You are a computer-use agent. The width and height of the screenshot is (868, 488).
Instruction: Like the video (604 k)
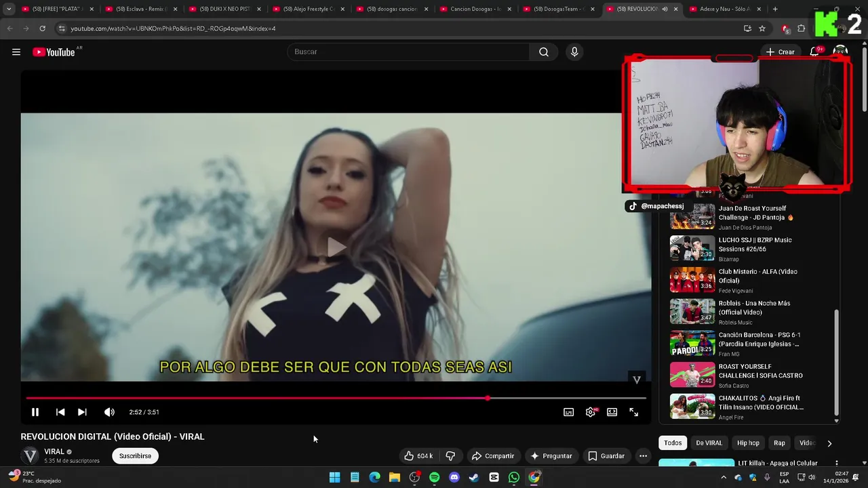coord(418,456)
